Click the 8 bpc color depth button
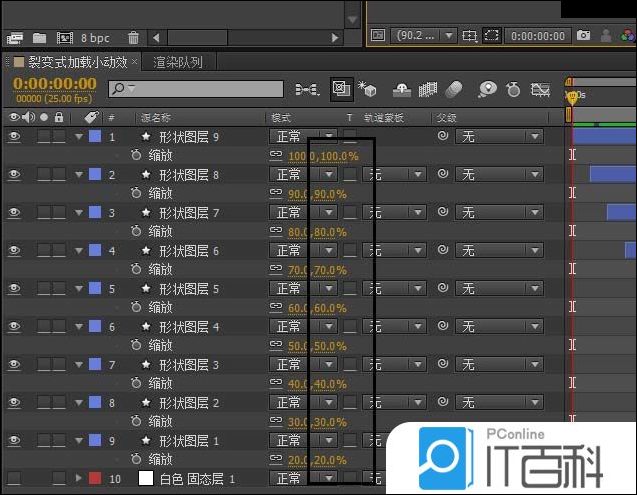637x495 pixels. click(x=96, y=38)
